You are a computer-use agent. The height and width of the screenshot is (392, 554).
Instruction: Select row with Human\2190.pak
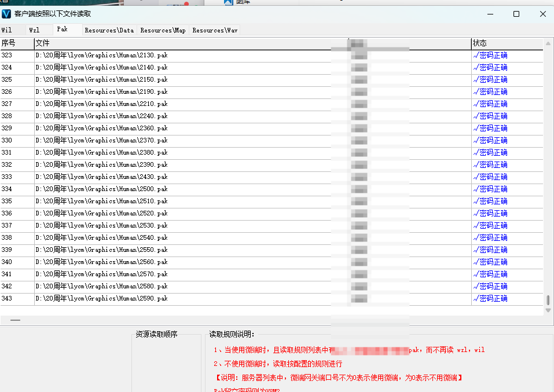(272, 92)
